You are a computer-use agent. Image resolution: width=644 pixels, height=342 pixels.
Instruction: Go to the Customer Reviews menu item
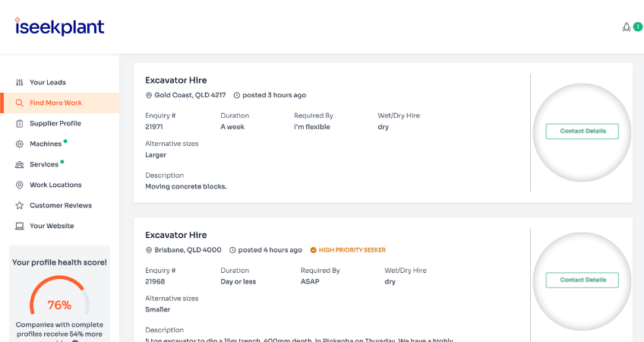tap(60, 205)
